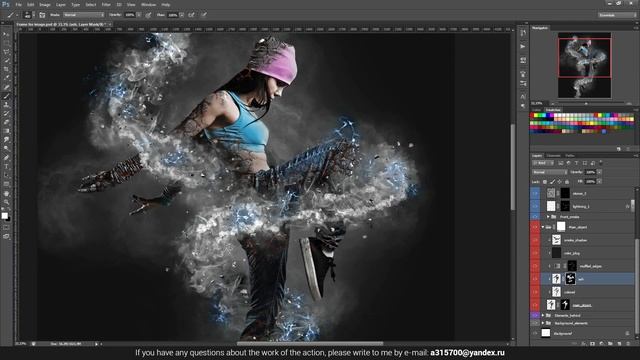
Task: Toggle visibility of the Background layer
Action: [535, 333]
